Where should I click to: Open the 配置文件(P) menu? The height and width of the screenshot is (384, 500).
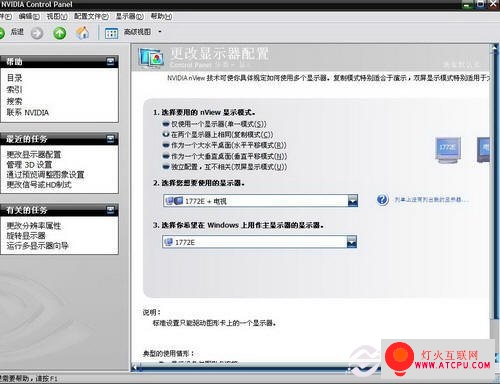pos(91,16)
